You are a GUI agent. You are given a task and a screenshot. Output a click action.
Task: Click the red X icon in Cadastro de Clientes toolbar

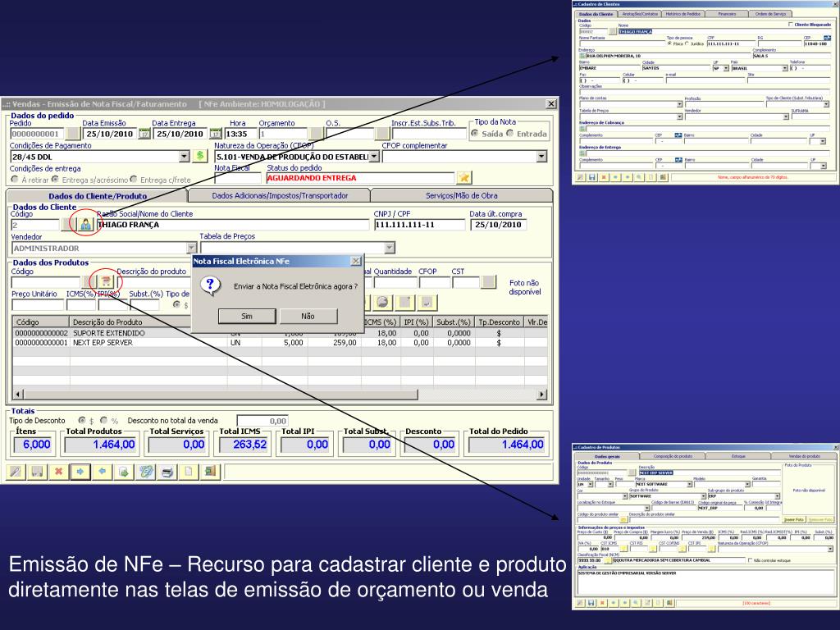tap(604, 177)
